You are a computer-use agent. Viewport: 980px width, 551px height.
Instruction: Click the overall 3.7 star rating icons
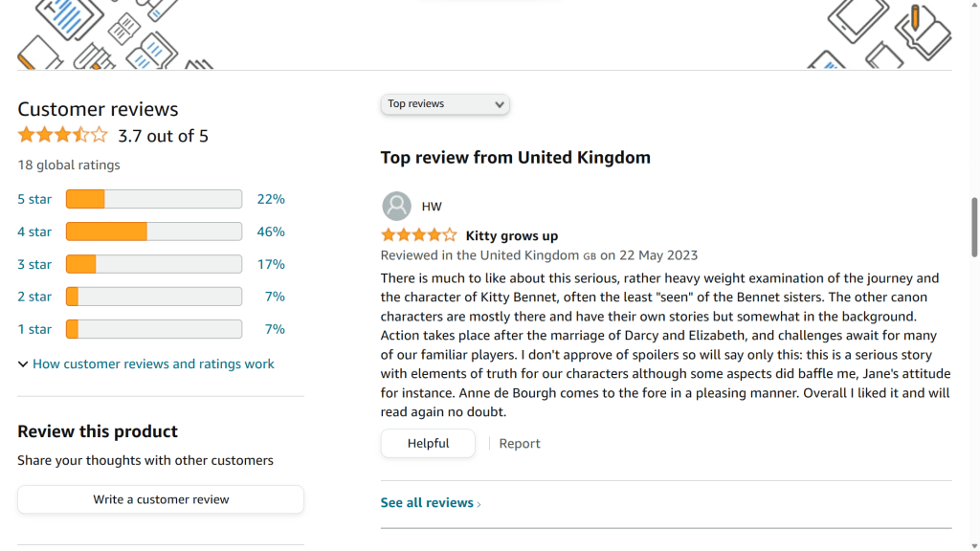62,136
